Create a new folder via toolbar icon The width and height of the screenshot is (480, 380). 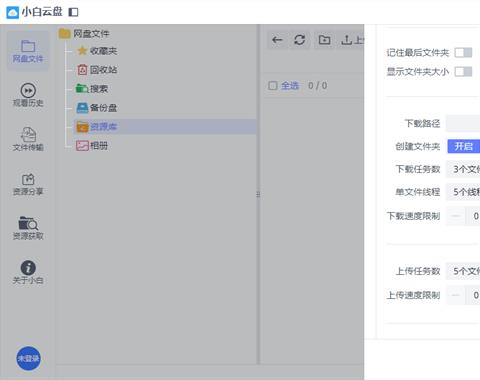tap(324, 40)
